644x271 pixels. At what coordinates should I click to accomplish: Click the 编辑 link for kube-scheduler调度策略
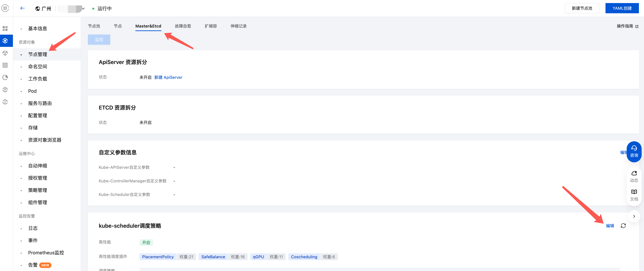(x=610, y=226)
